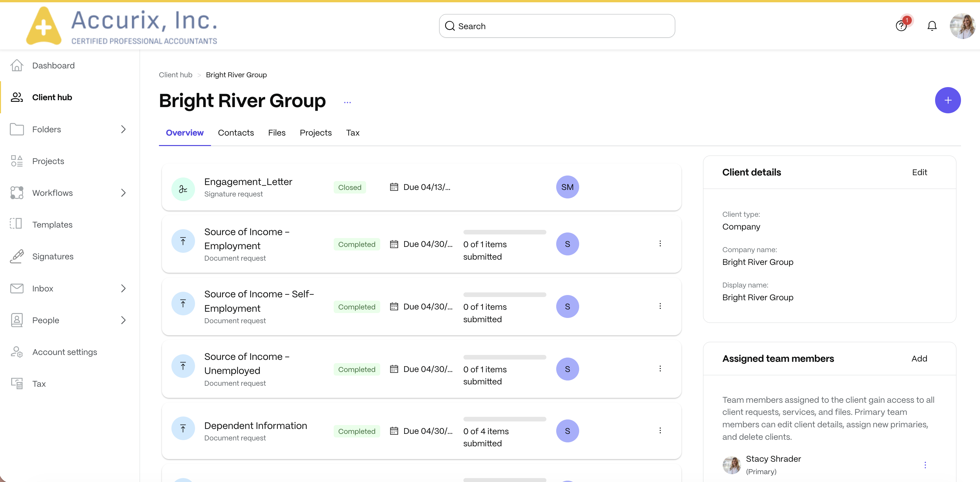Viewport: 980px width, 482px height.
Task: Click Stacy Shrader name text
Action: coord(773,459)
